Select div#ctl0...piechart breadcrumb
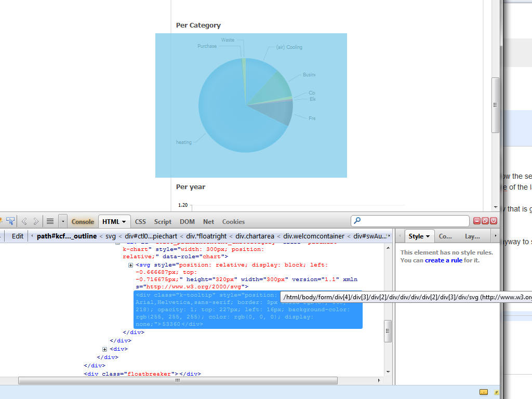This screenshot has width=532, height=399. pos(151,236)
